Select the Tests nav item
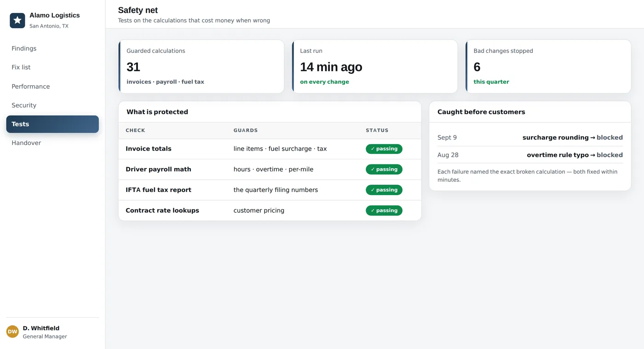The width and height of the screenshot is (644, 349). tap(52, 124)
